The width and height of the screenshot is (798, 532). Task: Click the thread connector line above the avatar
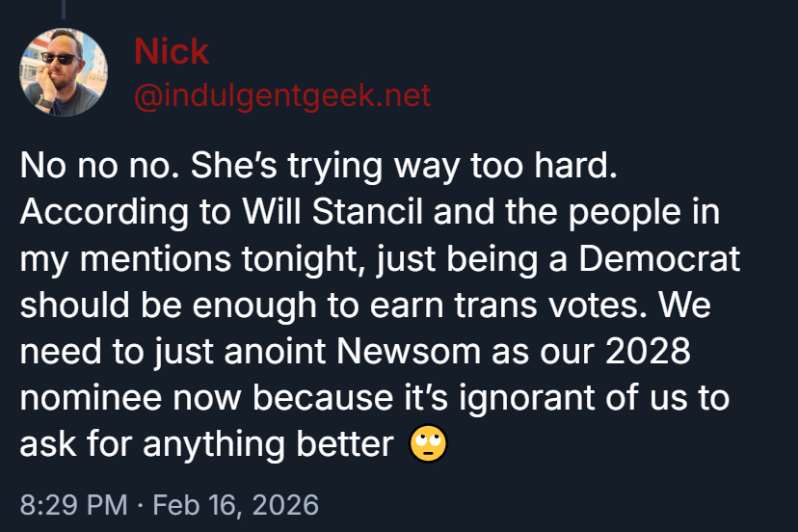(64, 10)
